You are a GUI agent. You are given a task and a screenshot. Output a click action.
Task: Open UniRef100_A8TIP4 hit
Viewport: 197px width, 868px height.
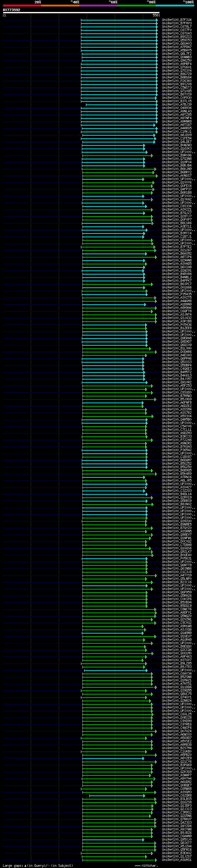click(x=177, y=257)
